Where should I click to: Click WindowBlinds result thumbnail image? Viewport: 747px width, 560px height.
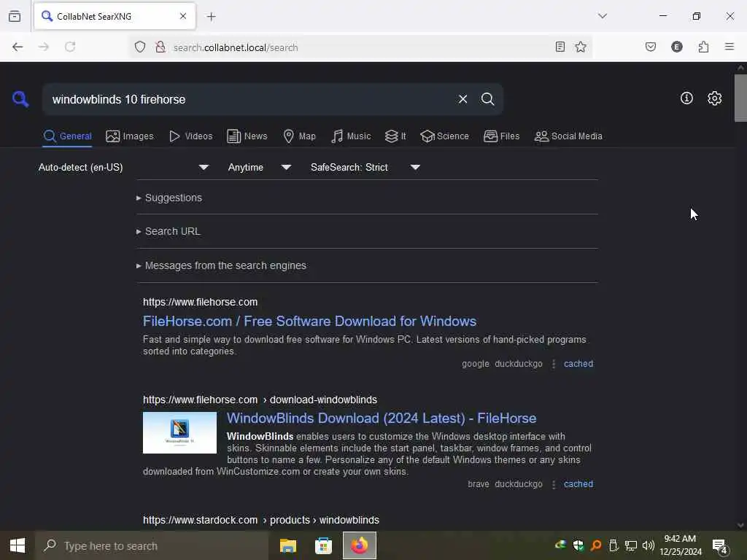pos(179,433)
